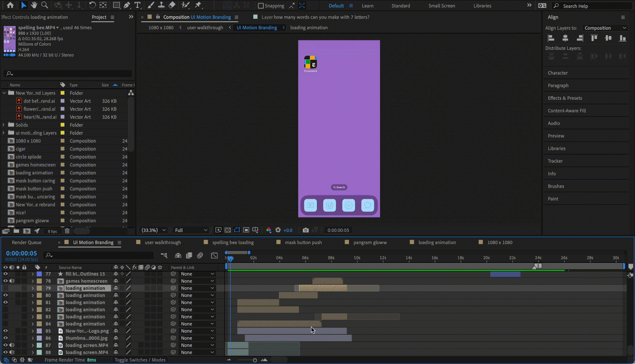The image size is (635, 364).
Task: Select the Pen tool
Action: pos(127,5)
